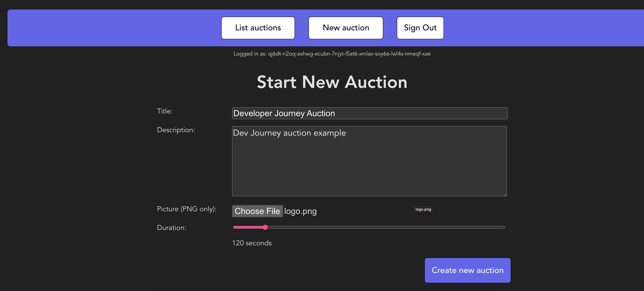The image size is (644, 291).
Task: Click the 120 seconds duration readout
Action: (x=252, y=243)
